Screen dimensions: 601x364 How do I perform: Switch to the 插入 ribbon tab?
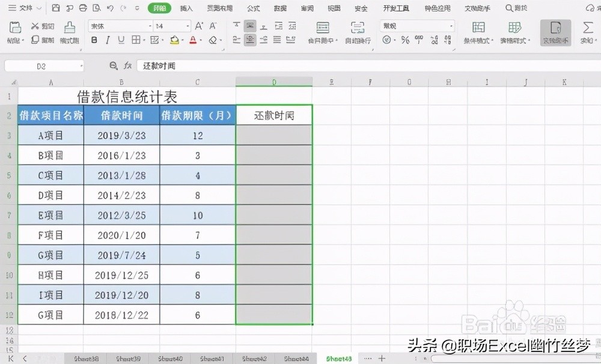(185, 8)
